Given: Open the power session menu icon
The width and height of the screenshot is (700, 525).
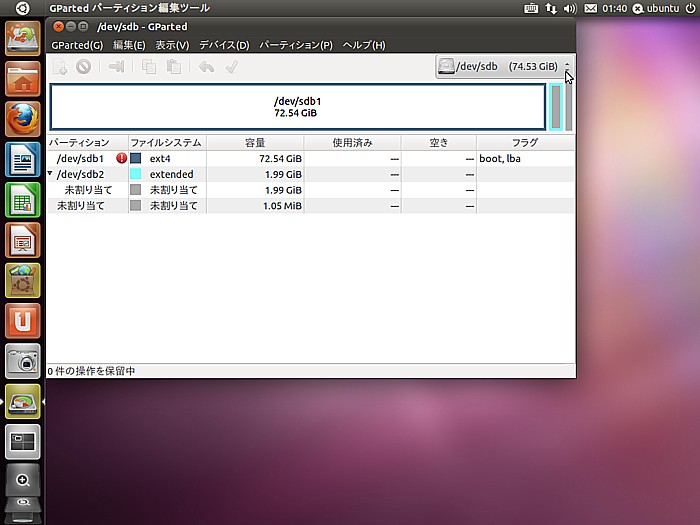Looking at the screenshot, I should coord(690,8).
